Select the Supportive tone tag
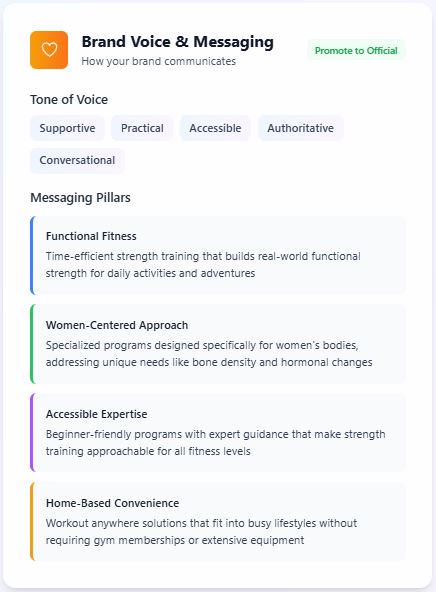Image resolution: width=436 pixels, height=592 pixels. [67, 128]
